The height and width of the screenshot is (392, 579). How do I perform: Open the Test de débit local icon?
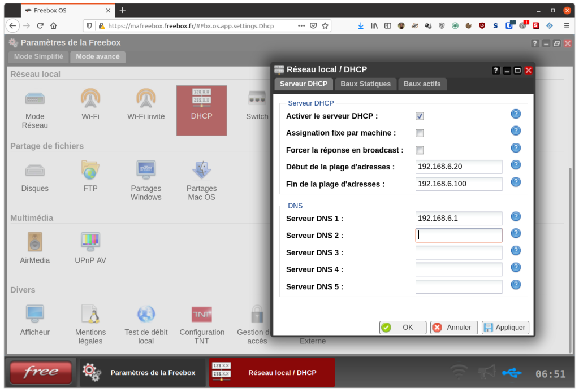tap(146, 324)
